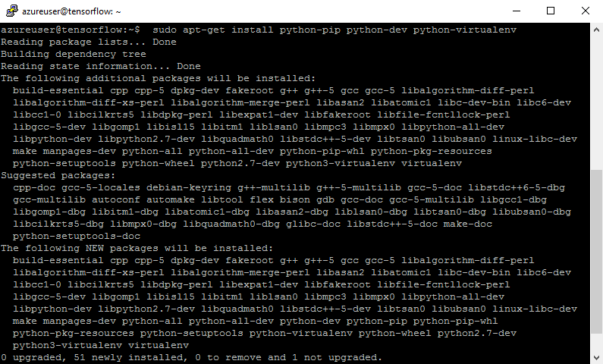Close the PuTTY session window
Screen dimensions: 603x364
coord(586,11)
